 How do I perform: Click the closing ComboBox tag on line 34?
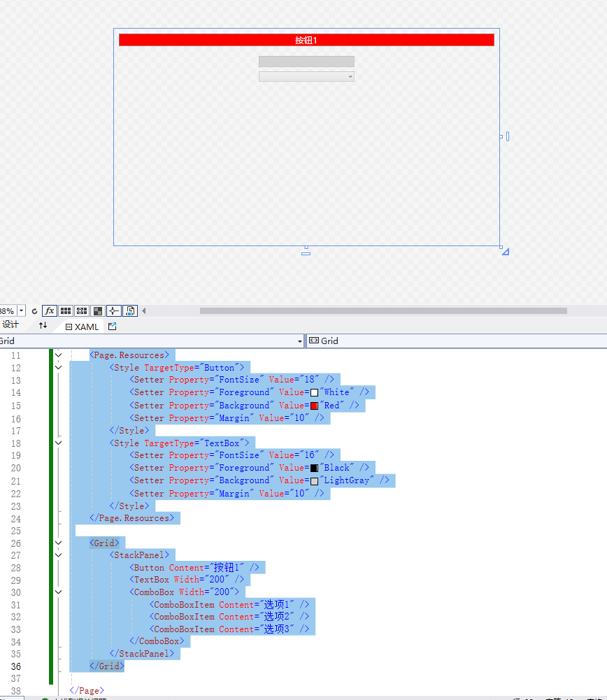(157, 641)
